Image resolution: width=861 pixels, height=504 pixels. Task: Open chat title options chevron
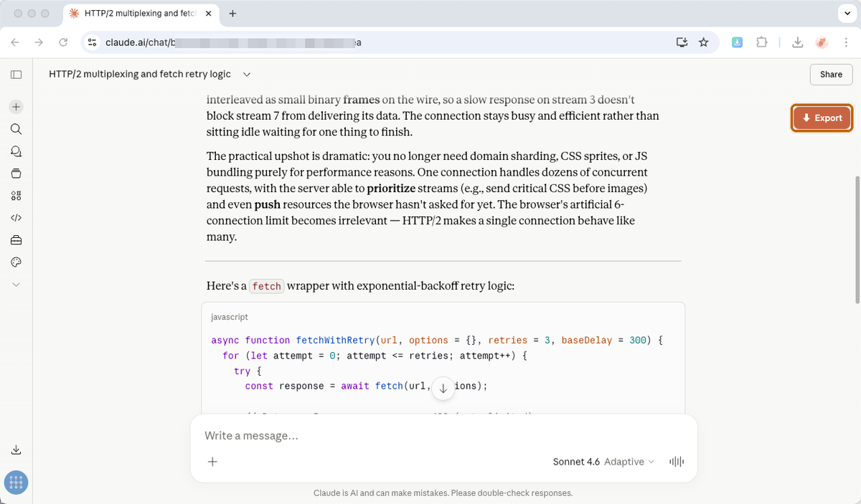247,74
